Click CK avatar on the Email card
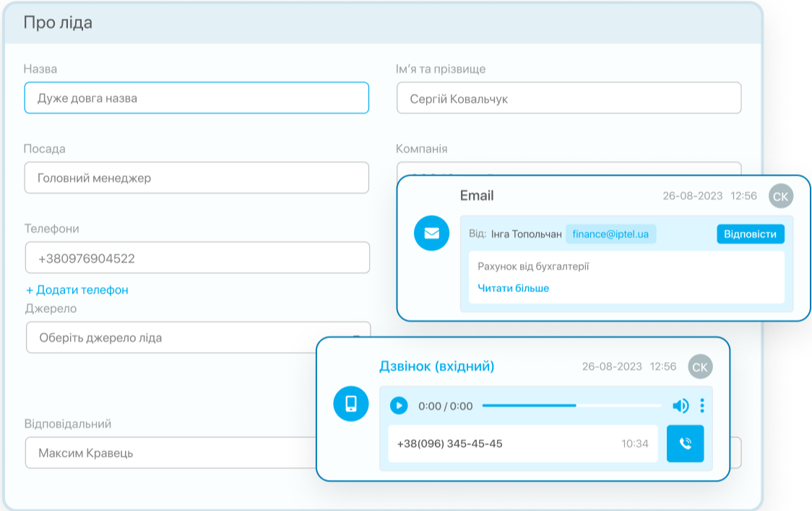The height and width of the screenshot is (511, 812). click(x=781, y=196)
